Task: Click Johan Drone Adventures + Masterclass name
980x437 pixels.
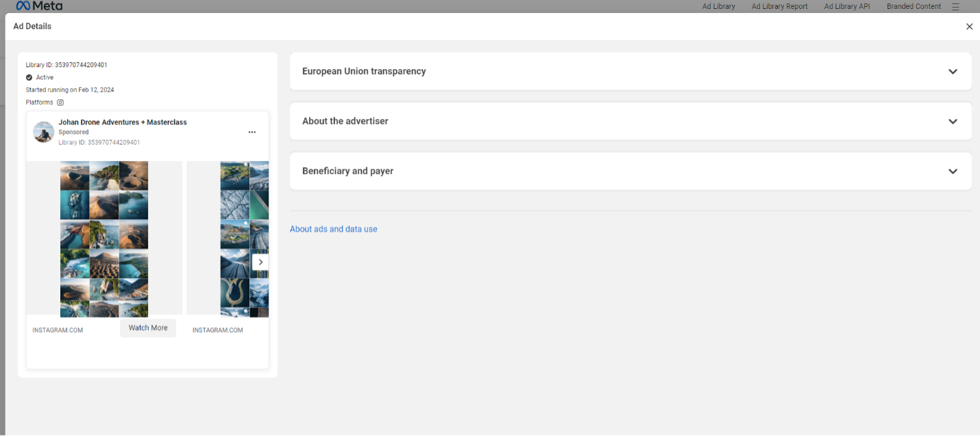Action: pyautogui.click(x=123, y=122)
